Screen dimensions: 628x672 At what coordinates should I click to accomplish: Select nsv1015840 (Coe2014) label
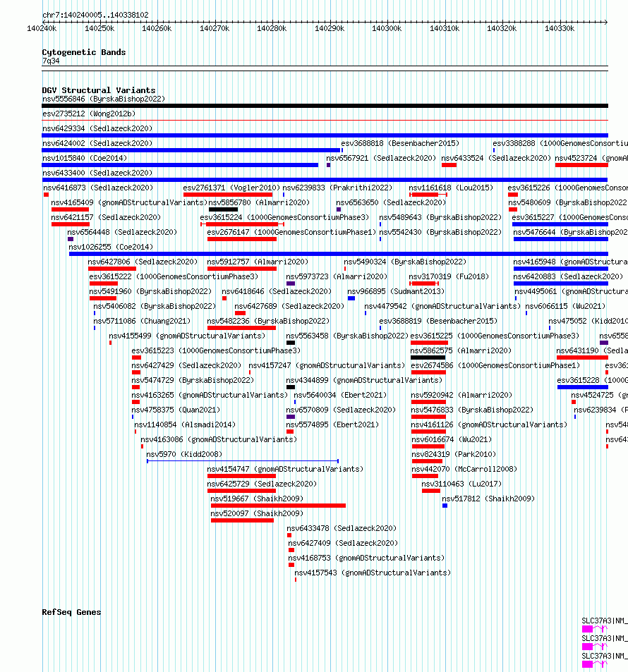pyautogui.click(x=85, y=158)
